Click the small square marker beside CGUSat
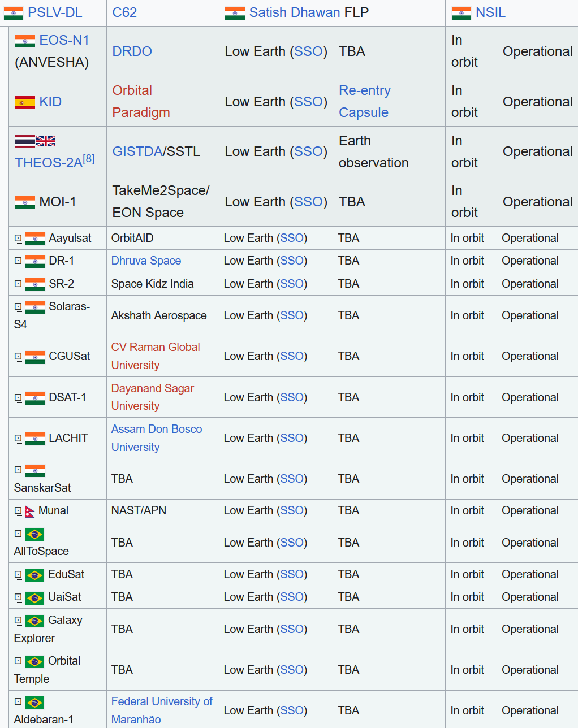This screenshot has width=578, height=728. click(x=18, y=357)
